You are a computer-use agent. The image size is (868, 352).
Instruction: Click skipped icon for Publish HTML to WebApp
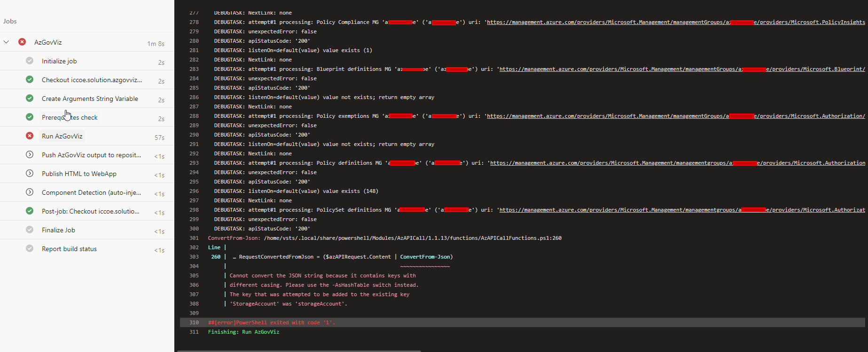(30, 173)
